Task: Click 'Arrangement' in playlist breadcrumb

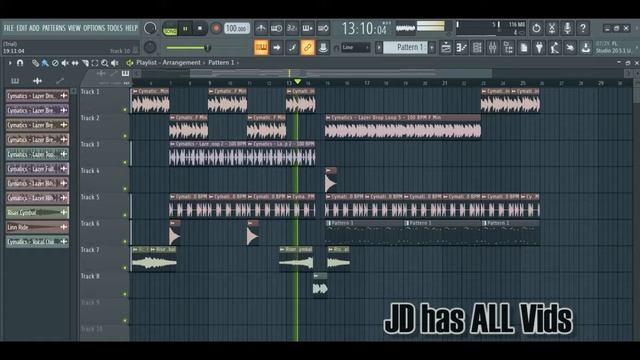Action: pos(181,63)
